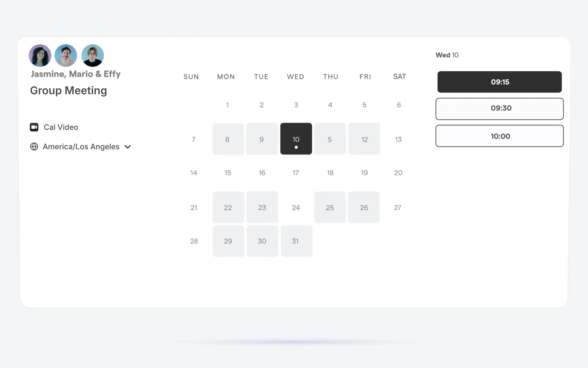
Task: Choose Monday the 8th
Action: click(228, 139)
